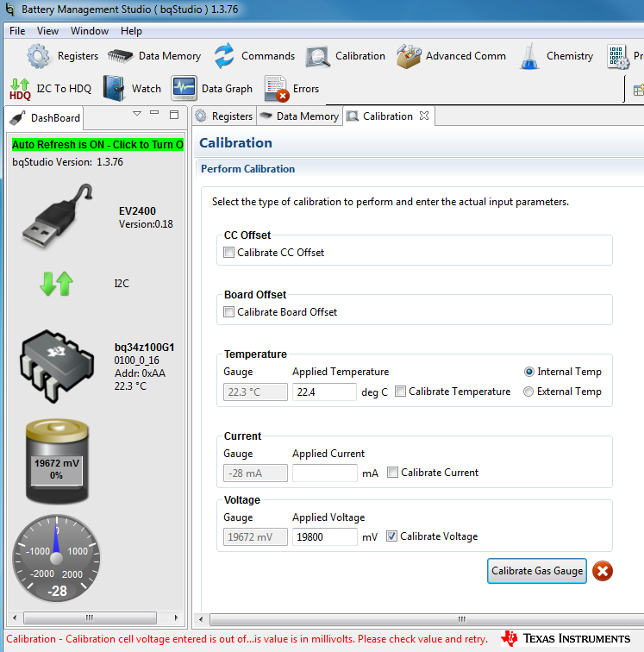The height and width of the screenshot is (652, 644).
Task: Click the bqStudio Version 1.3.76 text
Action: pos(68,162)
